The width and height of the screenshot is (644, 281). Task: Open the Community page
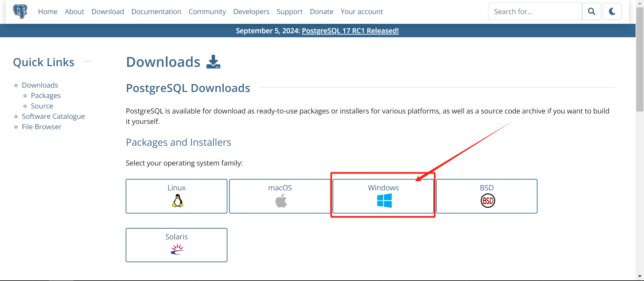[207, 12]
